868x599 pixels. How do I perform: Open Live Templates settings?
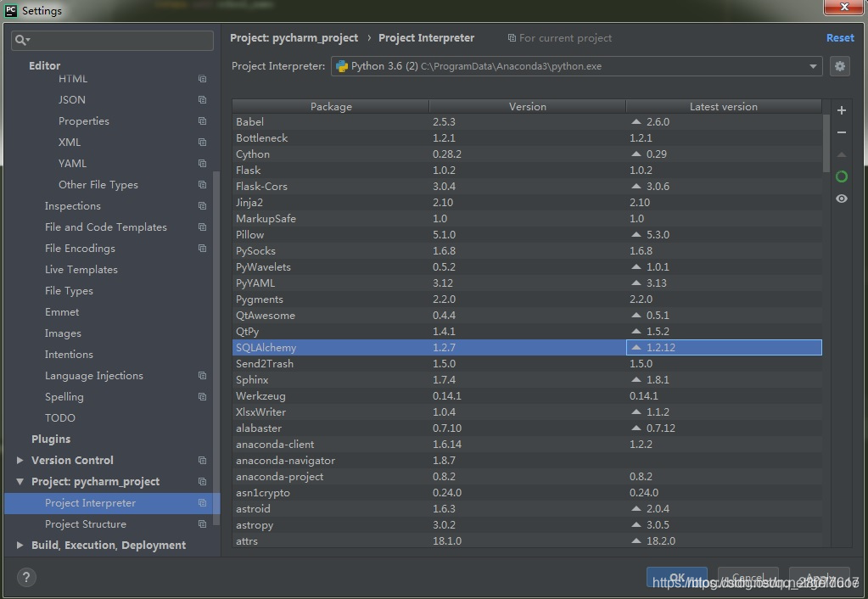tap(81, 270)
